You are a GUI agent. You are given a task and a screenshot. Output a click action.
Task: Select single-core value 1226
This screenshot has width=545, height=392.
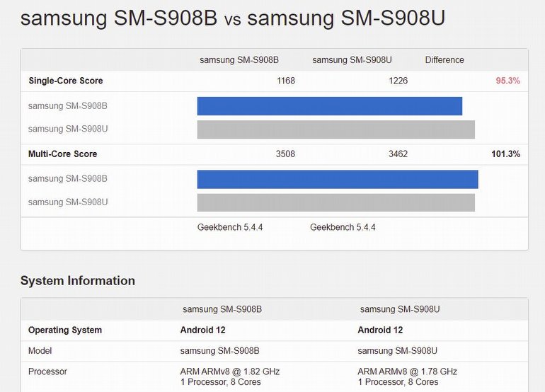click(398, 81)
